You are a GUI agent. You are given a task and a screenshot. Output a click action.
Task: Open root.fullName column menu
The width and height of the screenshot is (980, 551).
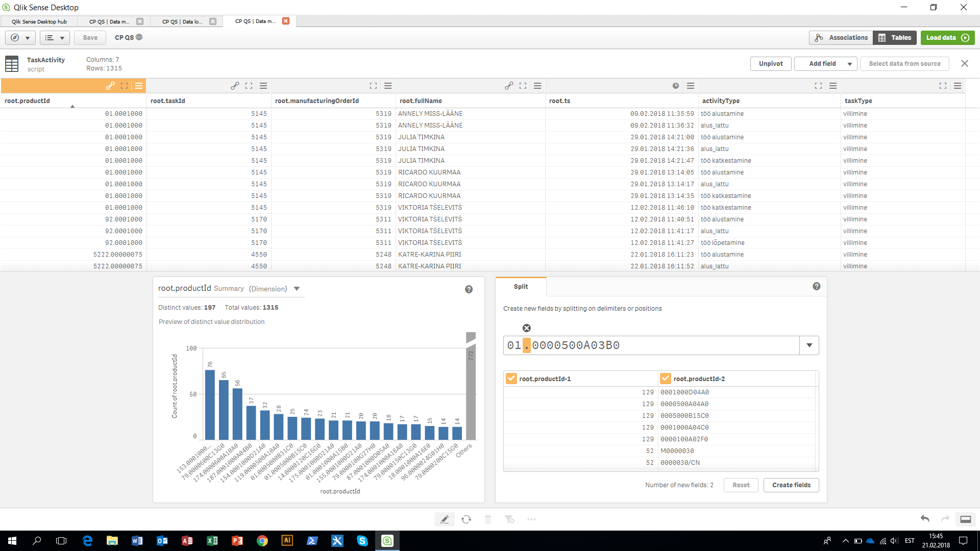537,86
